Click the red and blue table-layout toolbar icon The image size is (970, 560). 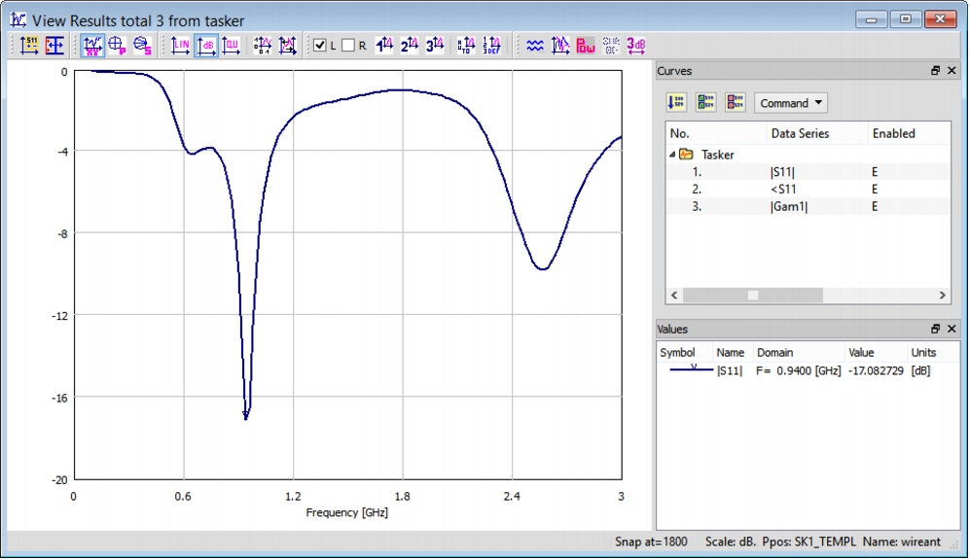coord(54,45)
